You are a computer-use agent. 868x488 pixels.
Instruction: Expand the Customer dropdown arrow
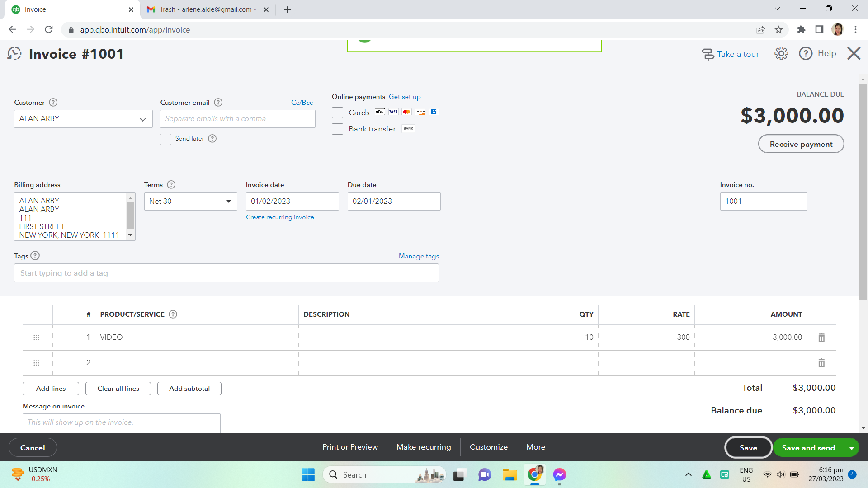click(143, 119)
